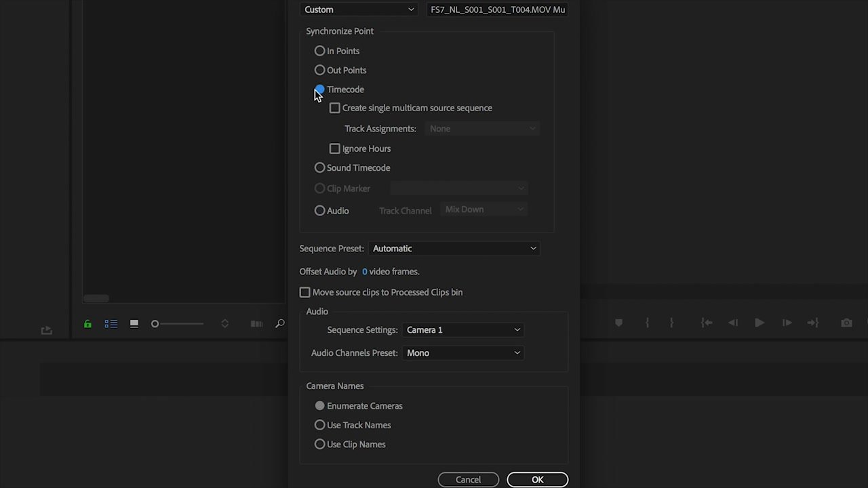This screenshot has width=868, height=488.
Task: Enable Create single multicam source sequence
Action: 335,108
